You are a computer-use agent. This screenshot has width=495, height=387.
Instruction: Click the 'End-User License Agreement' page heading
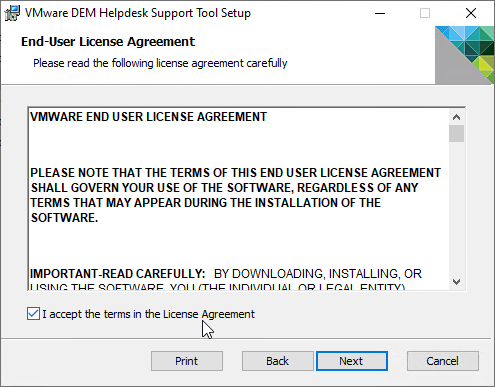point(108,42)
